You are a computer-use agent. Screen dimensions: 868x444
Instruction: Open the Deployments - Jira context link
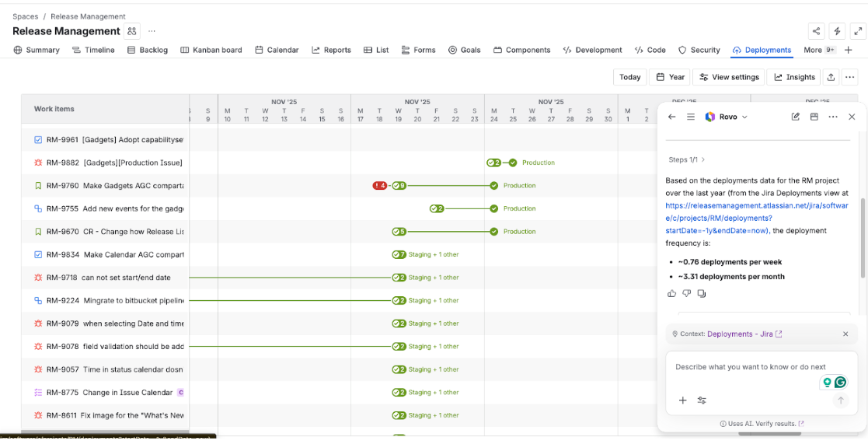pos(744,334)
